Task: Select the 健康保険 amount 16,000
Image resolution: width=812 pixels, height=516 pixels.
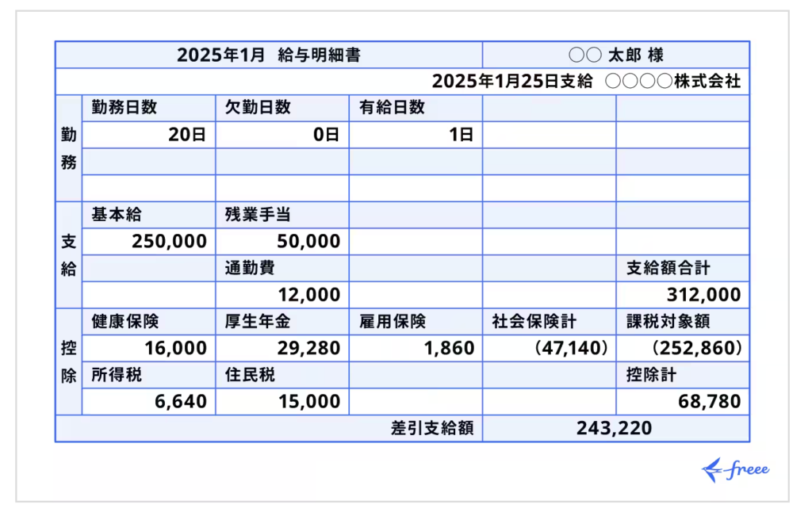Action: tap(175, 348)
